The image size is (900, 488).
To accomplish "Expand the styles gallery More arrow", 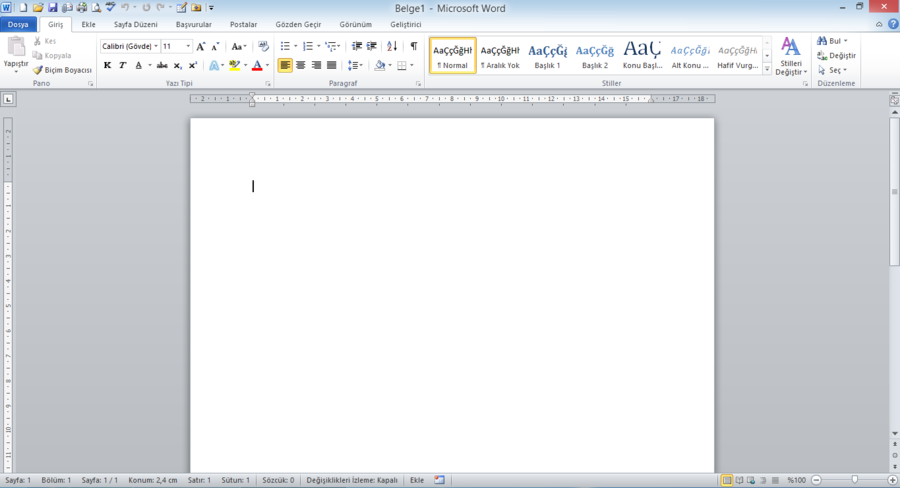I will click(767, 69).
